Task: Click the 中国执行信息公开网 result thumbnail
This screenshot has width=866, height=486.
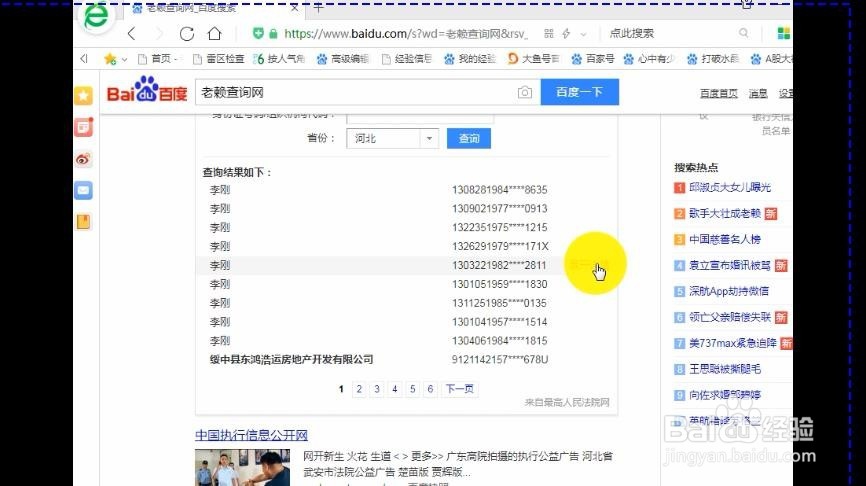Action: pos(242,467)
